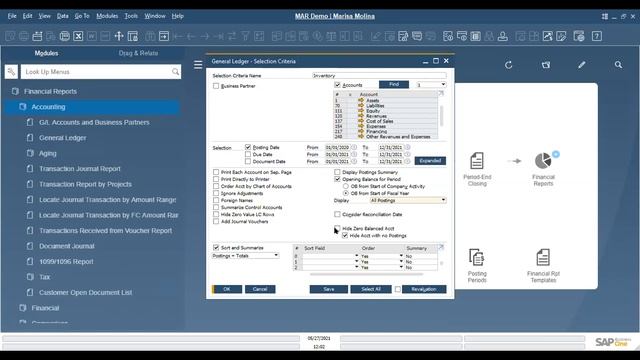Check Print Each Account on Sep. Page
The height and width of the screenshot is (360, 640).
coord(216,172)
